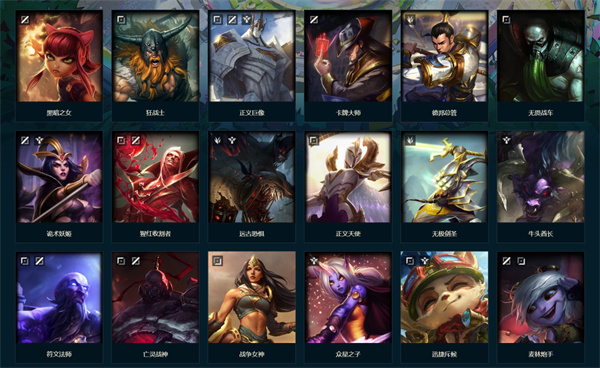Click the slash icon on 卡牌大师 card
This screenshot has height=368, width=600.
(x=314, y=20)
